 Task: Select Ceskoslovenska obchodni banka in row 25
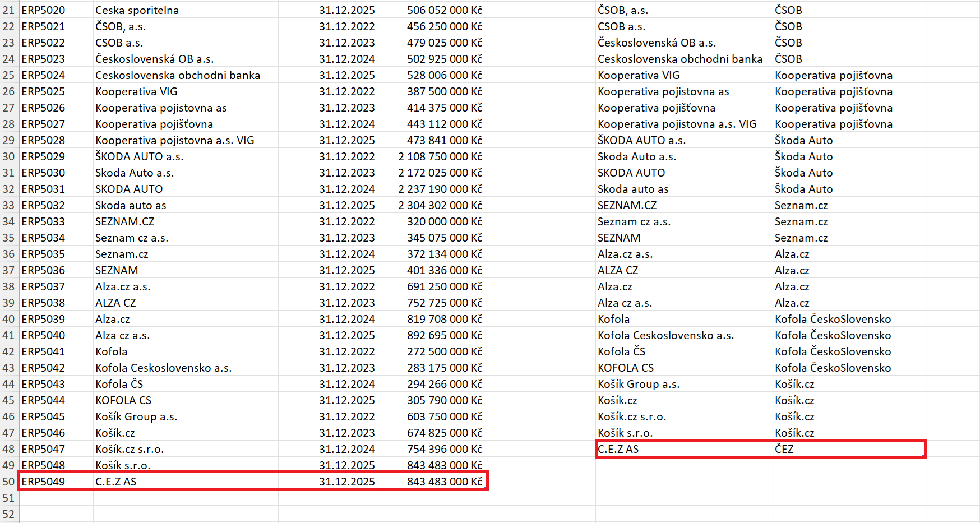click(177, 75)
